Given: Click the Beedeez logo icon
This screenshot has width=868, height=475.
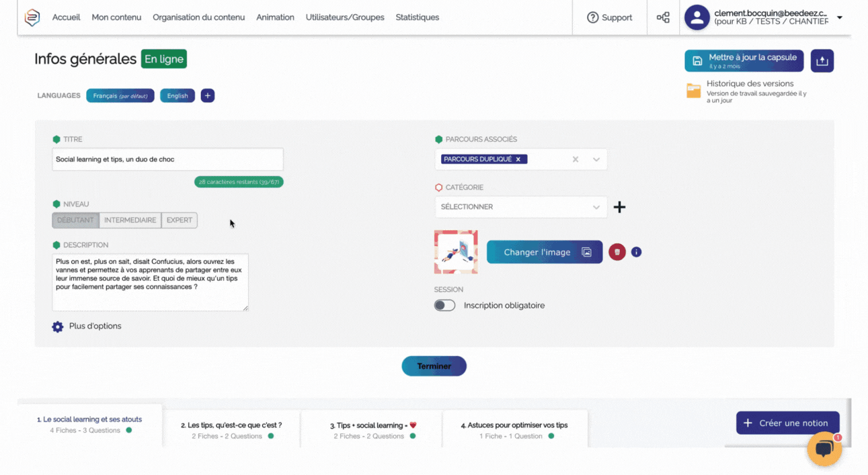Looking at the screenshot, I should click(x=32, y=17).
